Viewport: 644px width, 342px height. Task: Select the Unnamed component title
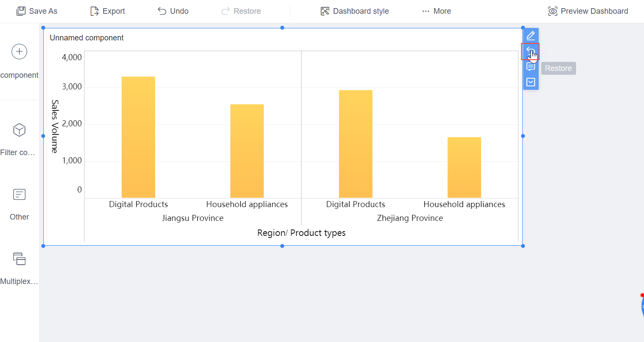point(87,38)
